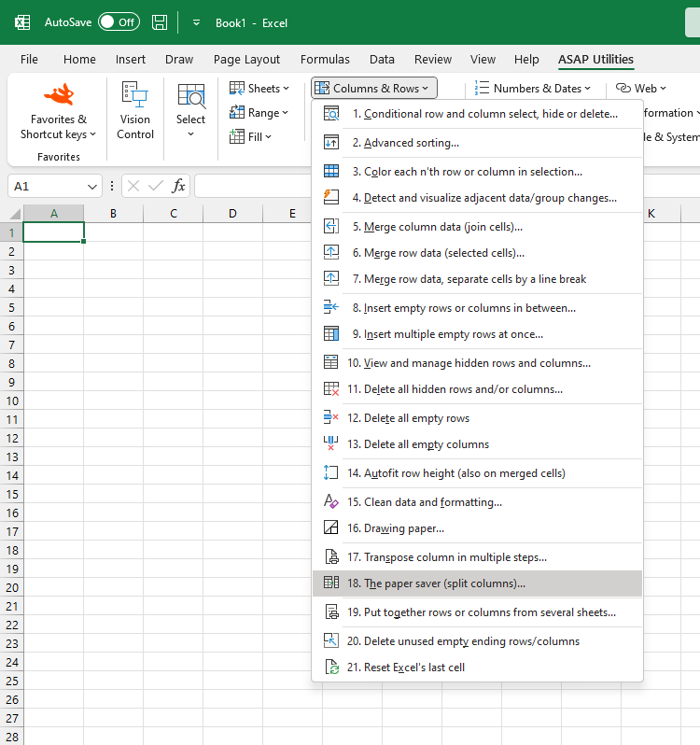
Task: Switch to the View tab
Action: pyautogui.click(x=483, y=60)
